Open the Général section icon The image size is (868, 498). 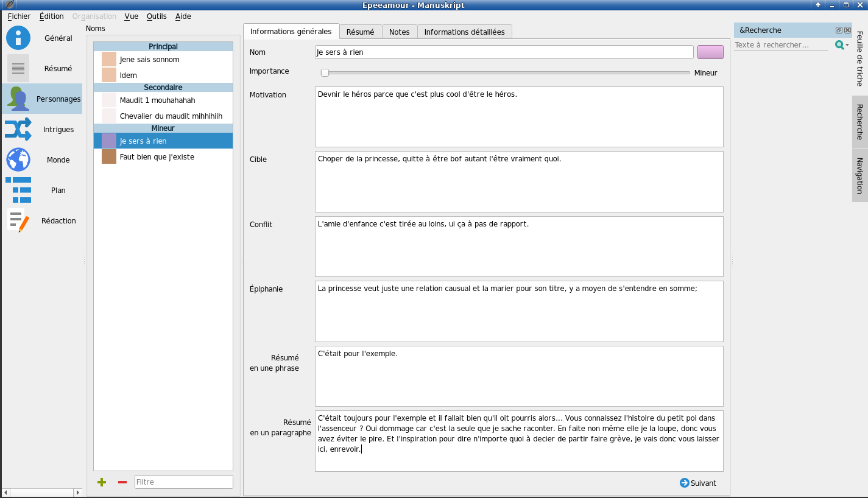[18, 38]
